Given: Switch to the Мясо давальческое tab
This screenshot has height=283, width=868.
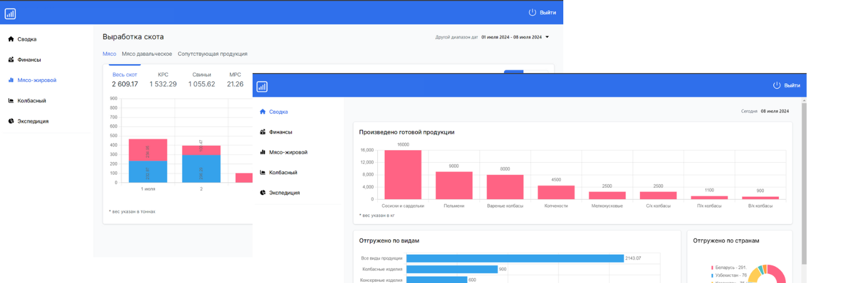Looking at the screenshot, I should tap(147, 54).
